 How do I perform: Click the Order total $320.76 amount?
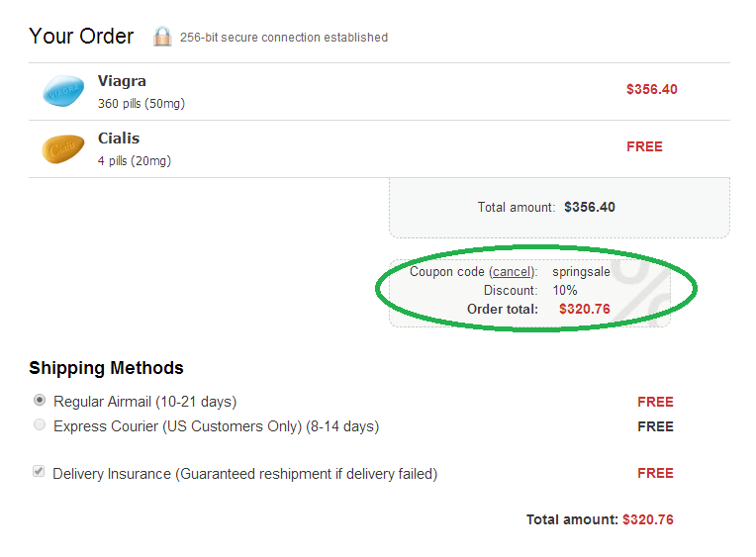(585, 309)
